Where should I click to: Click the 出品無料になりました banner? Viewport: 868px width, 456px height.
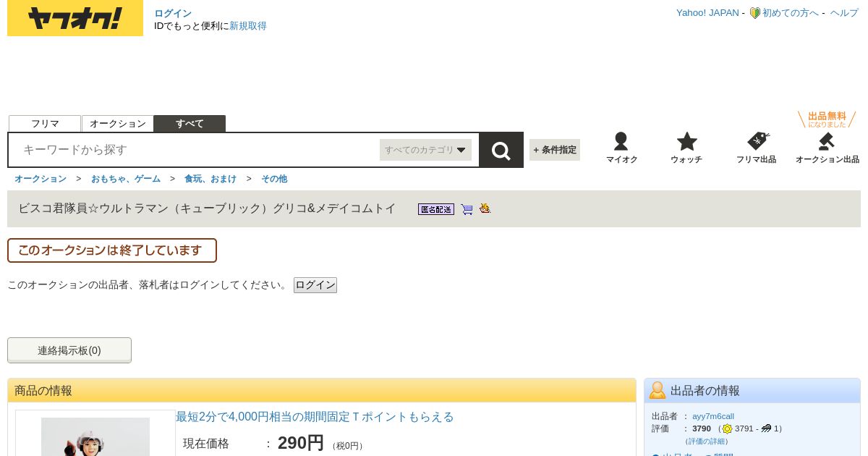tap(827, 119)
